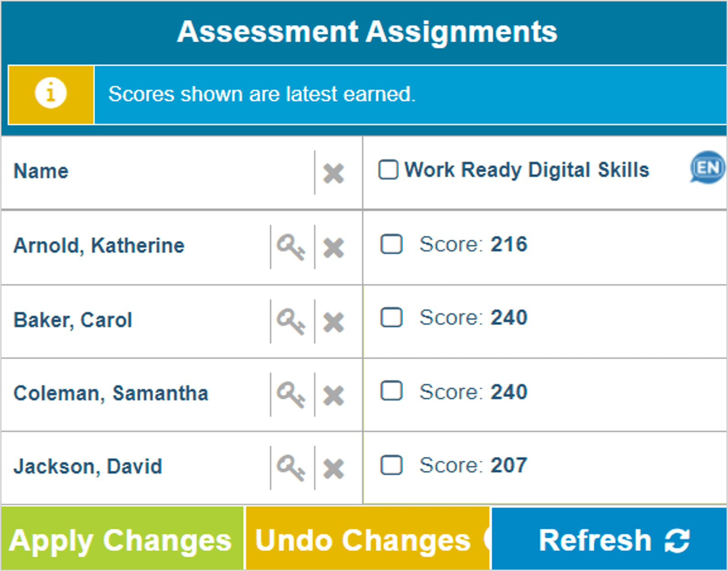The height and width of the screenshot is (571, 728).
Task: Remove Jackson, David with the X icon
Action: 334,469
